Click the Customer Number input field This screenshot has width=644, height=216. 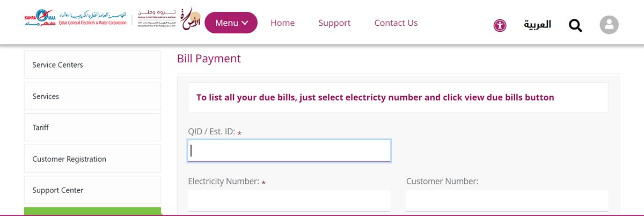pyautogui.click(x=507, y=200)
